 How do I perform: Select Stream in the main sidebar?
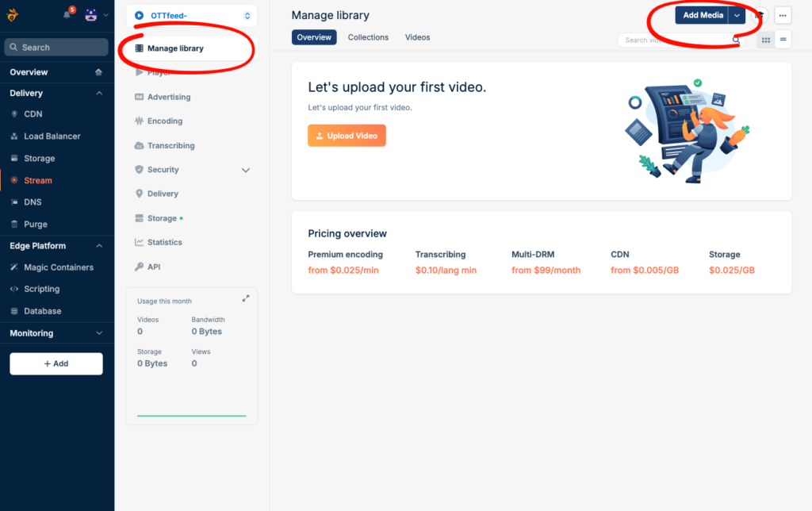pyautogui.click(x=38, y=180)
